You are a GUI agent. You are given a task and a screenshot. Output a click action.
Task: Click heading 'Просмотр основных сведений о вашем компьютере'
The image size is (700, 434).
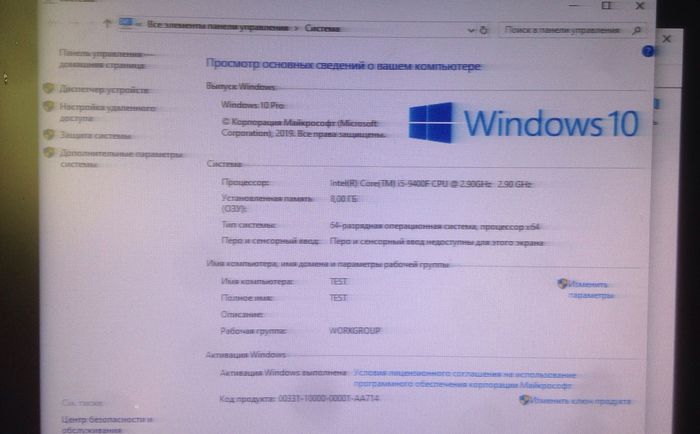tap(343, 65)
